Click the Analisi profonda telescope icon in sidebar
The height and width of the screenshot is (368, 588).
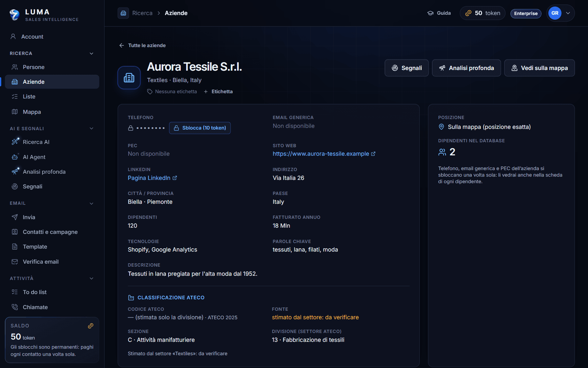click(x=15, y=171)
